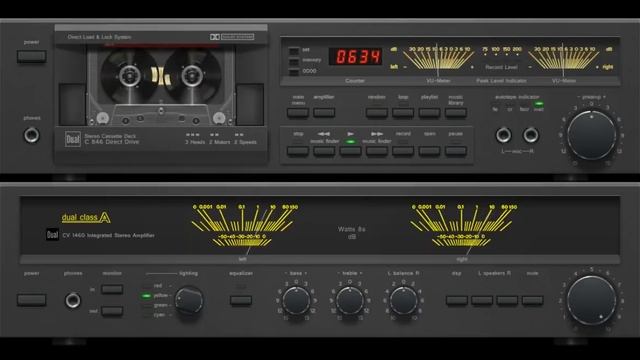The height and width of the screenshot is (360, 640).
Task: Click the left mic input jack
Action: [x=503, y=135]
